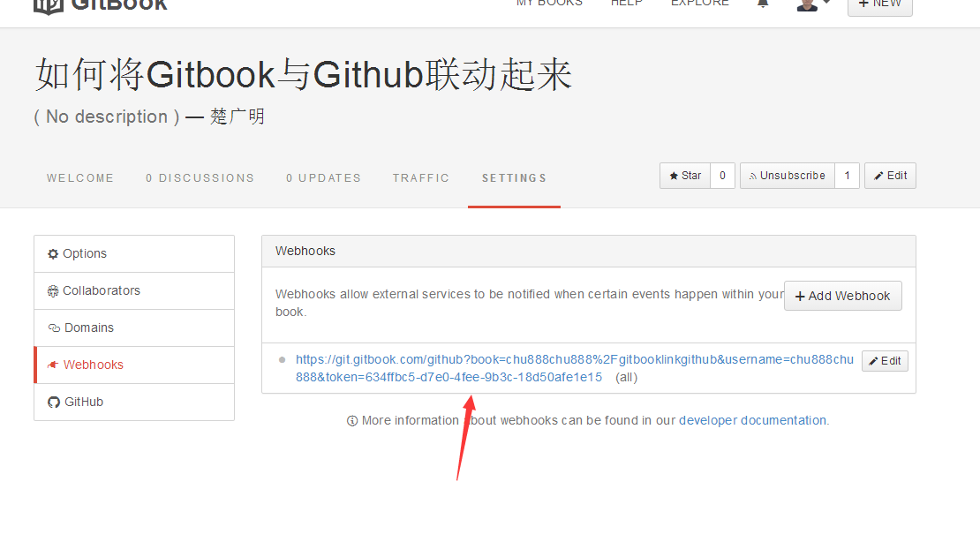Open the developer documentation link
Viewport: 980px width, 557px height.
pyautogui.click(x=752, y=420)
